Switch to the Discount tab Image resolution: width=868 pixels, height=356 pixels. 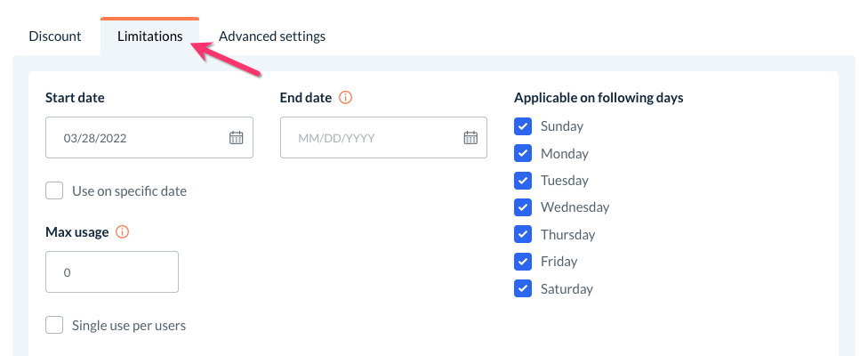point(55,36)
